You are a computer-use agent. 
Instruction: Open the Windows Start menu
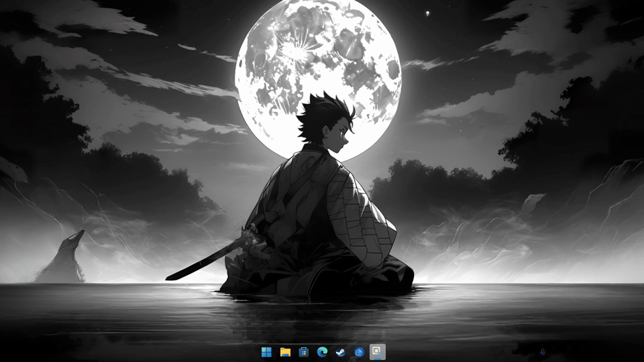pyautogui.click(x=266, y=352)
